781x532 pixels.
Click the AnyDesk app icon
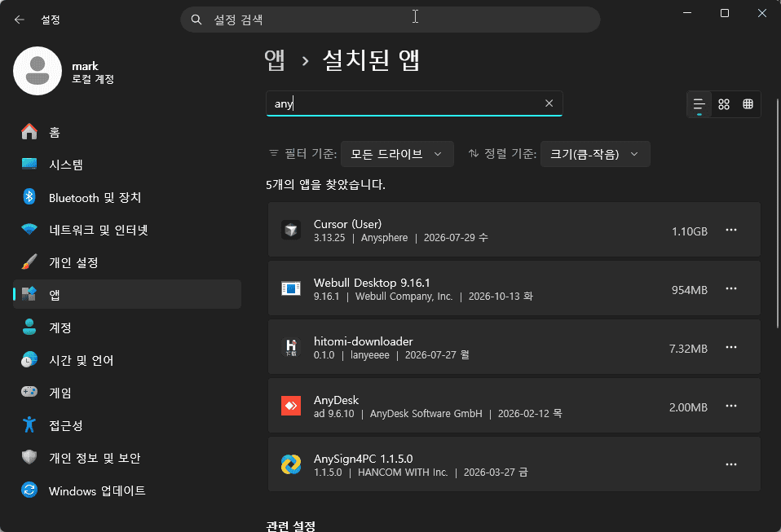(x=291, y=406)
